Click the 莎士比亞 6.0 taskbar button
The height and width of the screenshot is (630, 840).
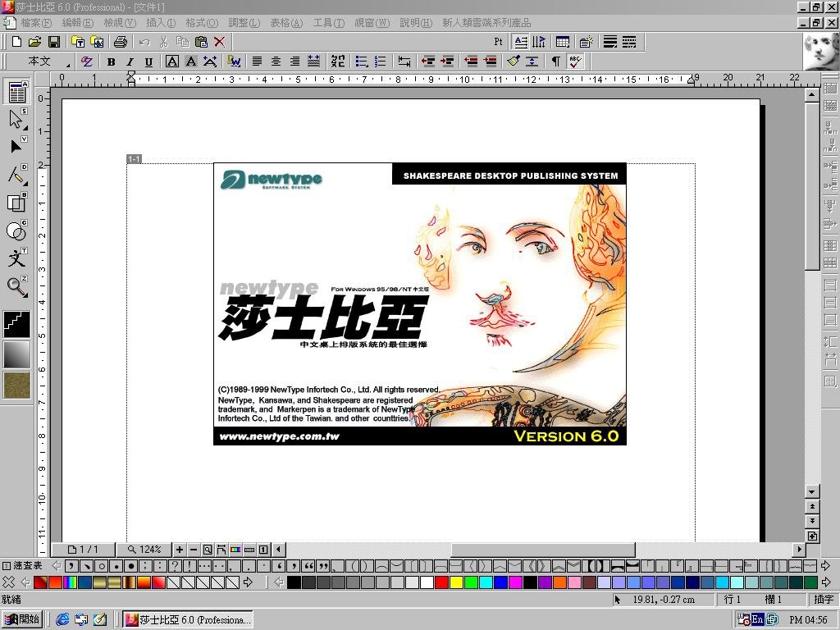[x=188, y=619]
